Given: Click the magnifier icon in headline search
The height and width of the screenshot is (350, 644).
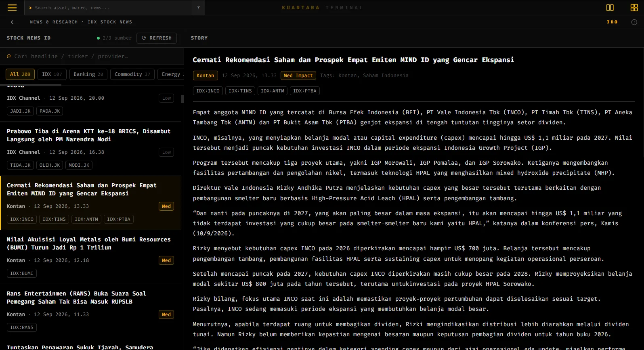Looking at the screenshot, I should [9, 56].
